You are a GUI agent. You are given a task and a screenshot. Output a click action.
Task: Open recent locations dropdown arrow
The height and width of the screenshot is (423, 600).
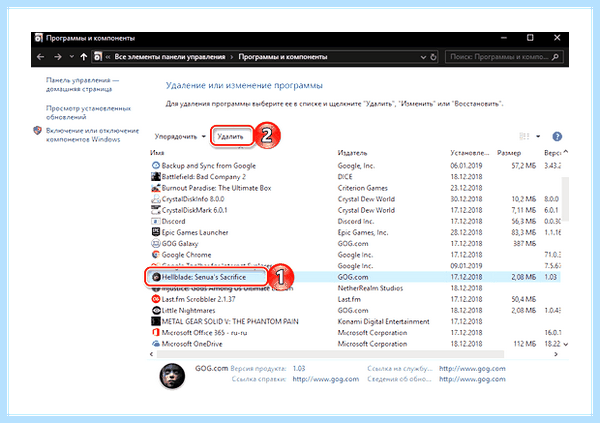pyautogui.click(x=72, y=57)
